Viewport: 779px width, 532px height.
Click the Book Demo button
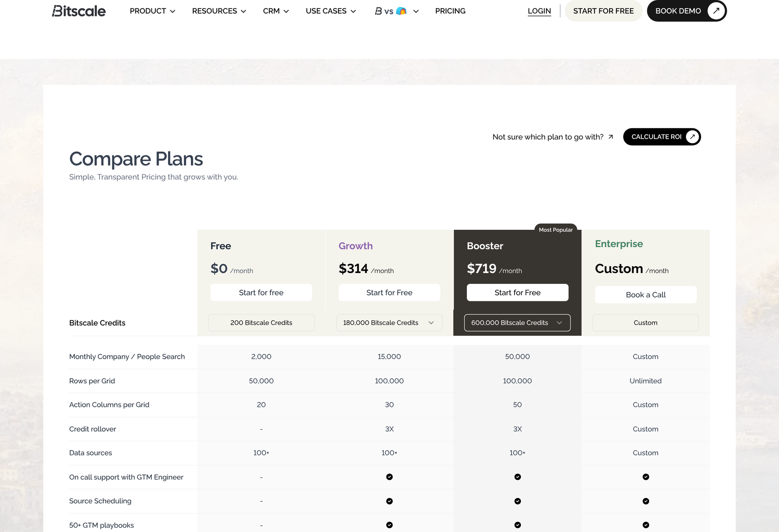click(686, 11)
